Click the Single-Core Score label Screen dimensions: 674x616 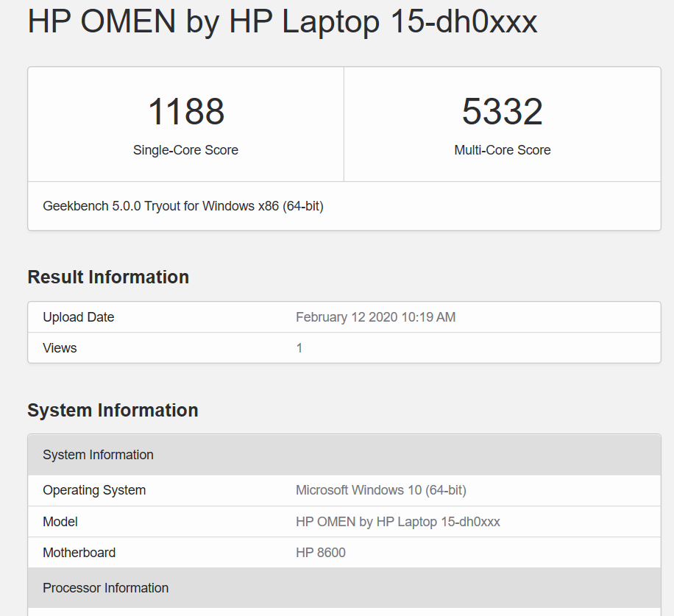[x=185, y=150]
